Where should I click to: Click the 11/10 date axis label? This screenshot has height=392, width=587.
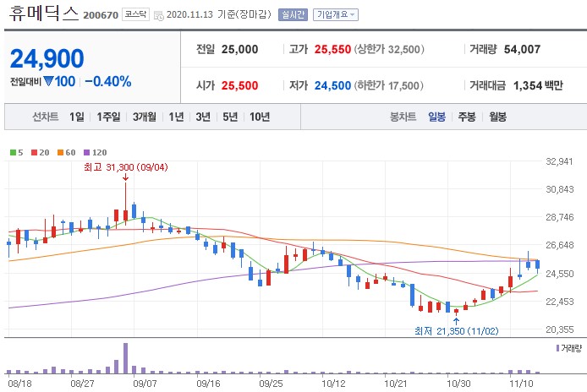521,384
